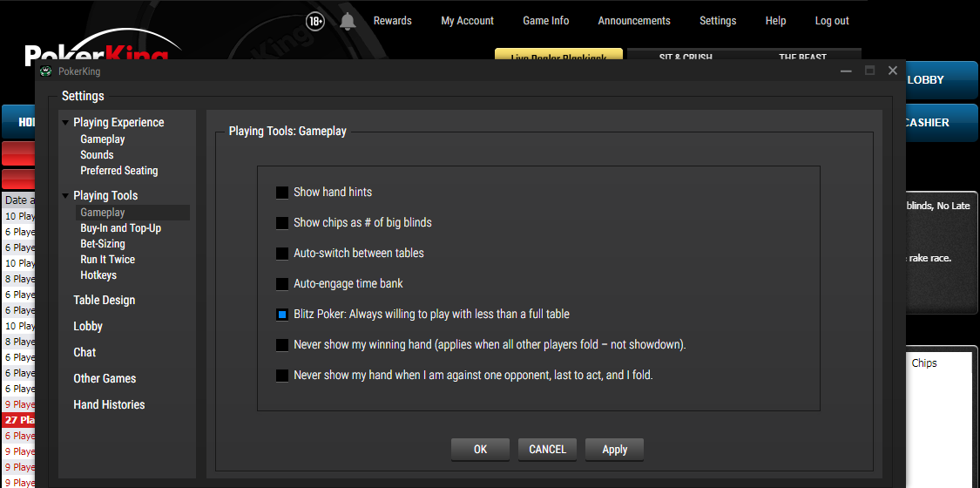The width and height of the screenshot is (980, 488).
Task: Open the My Account menu
Action: click(x=467, y=21)
